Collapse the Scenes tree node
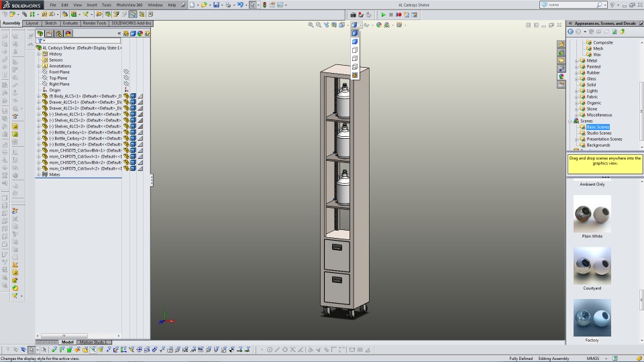Image resolution: width=644 pixels, height=362 pixels. 570,121
